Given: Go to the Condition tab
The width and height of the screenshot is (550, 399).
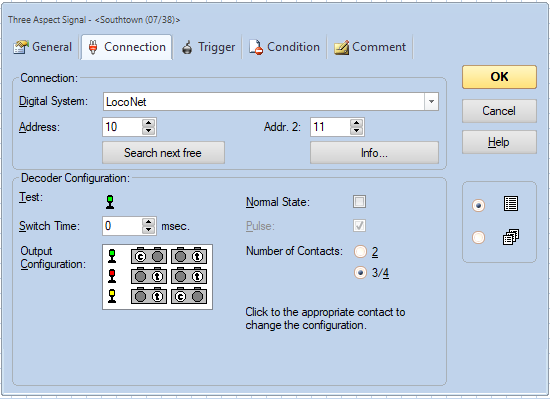Looking at the screenshot, I should click(284, 47).
